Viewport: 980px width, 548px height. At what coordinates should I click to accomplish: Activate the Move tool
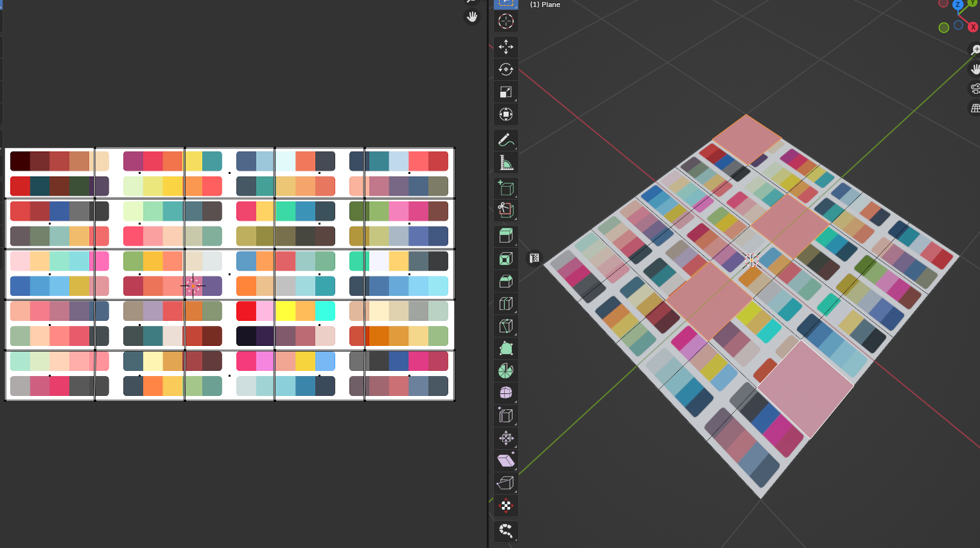(506, 47)
